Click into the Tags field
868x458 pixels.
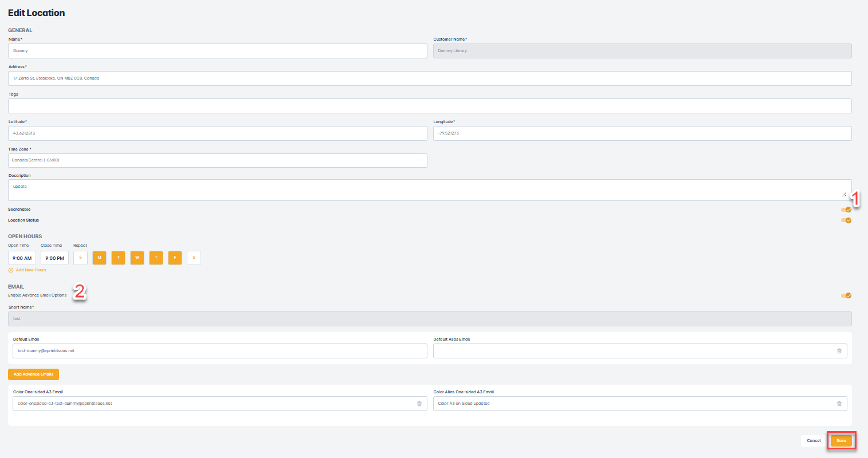click(430, 106)
